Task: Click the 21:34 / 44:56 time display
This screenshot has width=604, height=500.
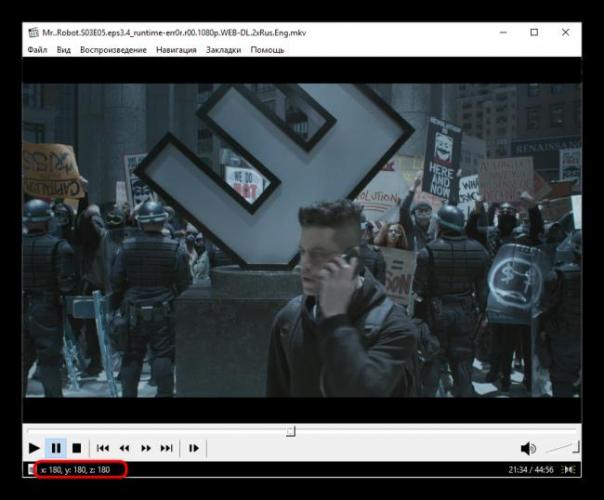Action: point(531,470)
